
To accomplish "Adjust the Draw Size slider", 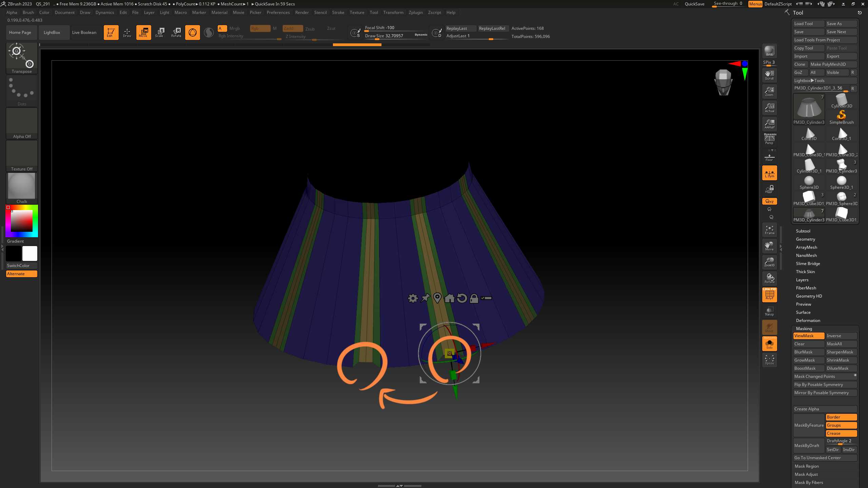I will 396,36.
